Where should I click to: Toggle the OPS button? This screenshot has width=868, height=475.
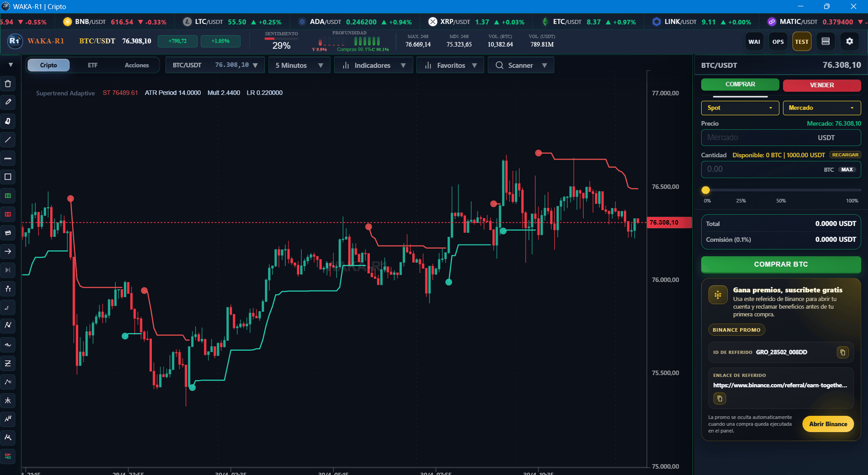[778, 42]
